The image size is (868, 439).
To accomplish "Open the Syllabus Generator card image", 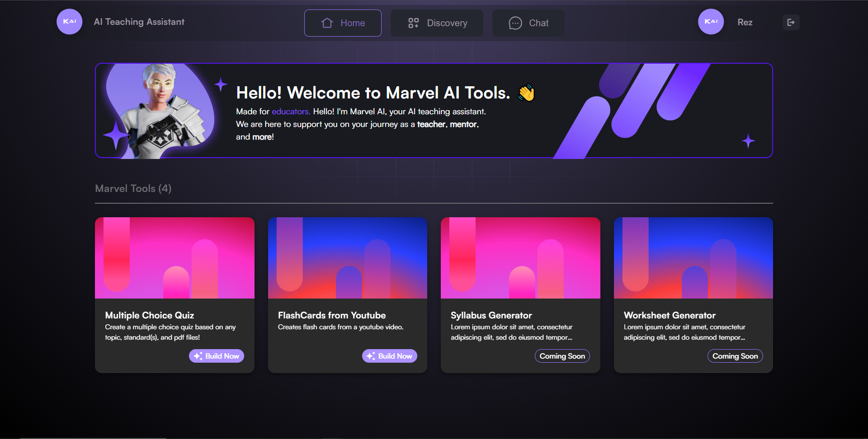I will coord(520,258).
